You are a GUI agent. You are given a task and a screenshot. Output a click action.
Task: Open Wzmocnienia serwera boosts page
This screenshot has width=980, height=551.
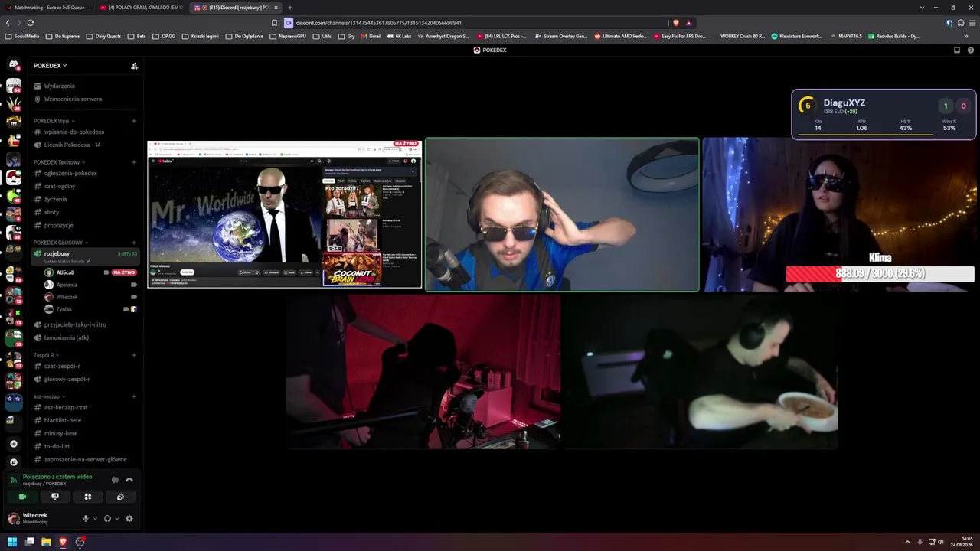(75, 99)
